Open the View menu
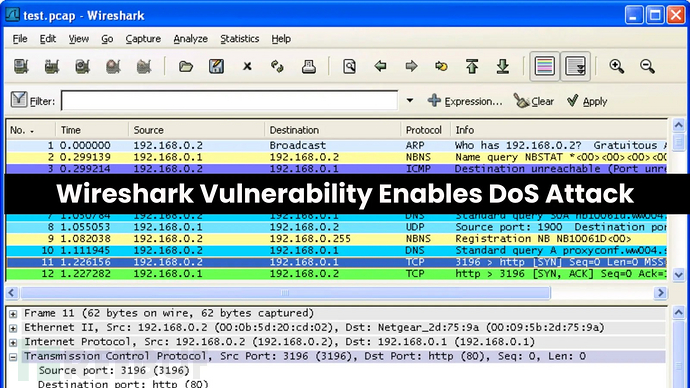Screen dimensions: 690x388 tap(78, 39)
